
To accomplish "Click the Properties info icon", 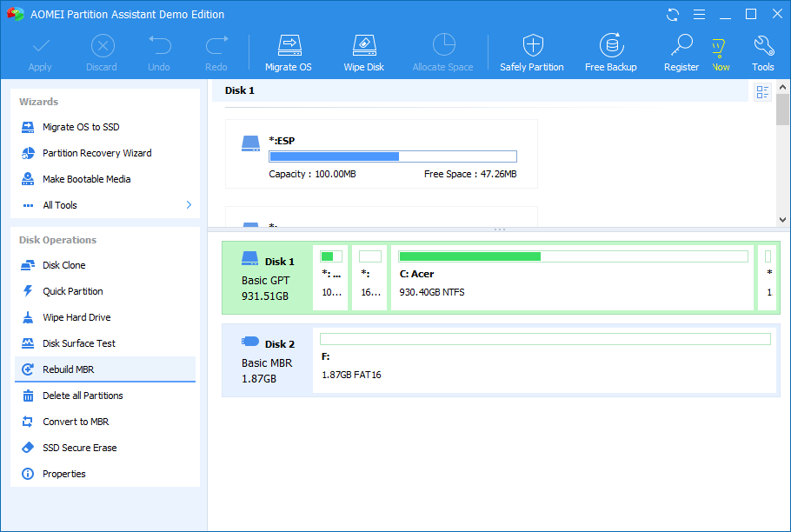I will coord(28,474).
